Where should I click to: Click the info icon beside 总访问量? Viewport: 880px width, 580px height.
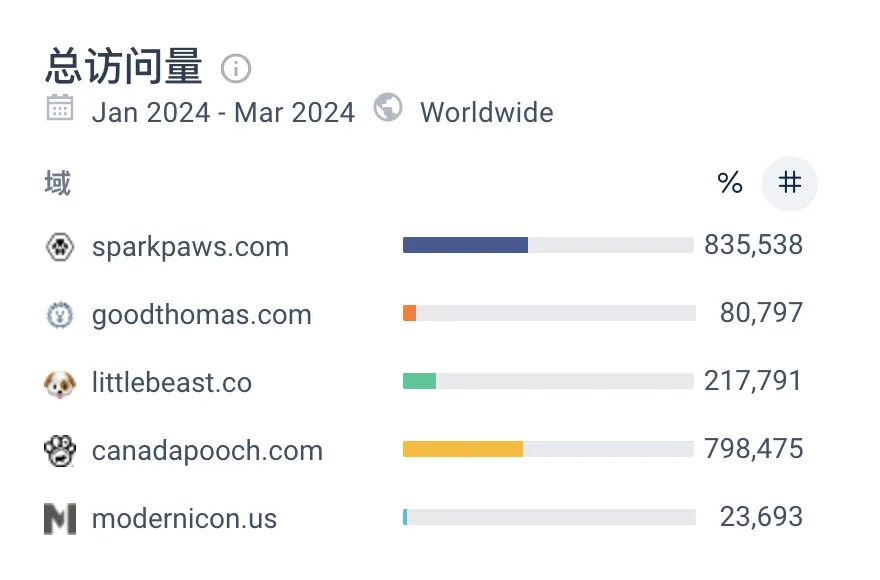tap(236, 69)
